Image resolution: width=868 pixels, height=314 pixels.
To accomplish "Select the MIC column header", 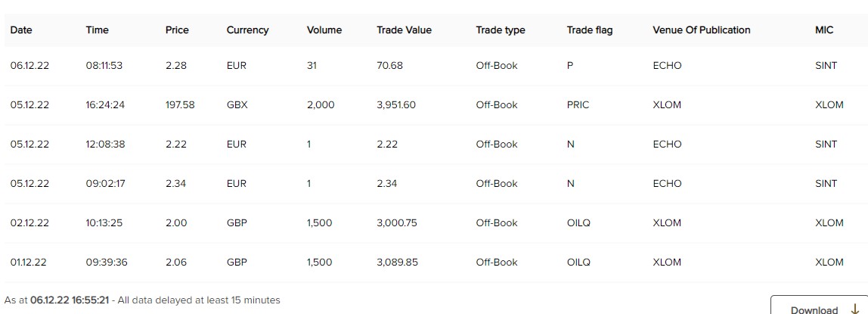I will click(x=825, y=30).
